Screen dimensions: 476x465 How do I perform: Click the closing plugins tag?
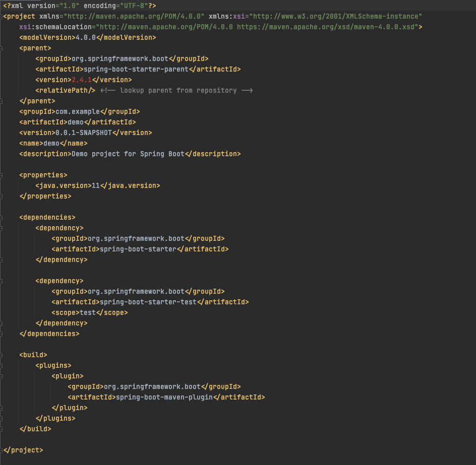pos(55,419)
